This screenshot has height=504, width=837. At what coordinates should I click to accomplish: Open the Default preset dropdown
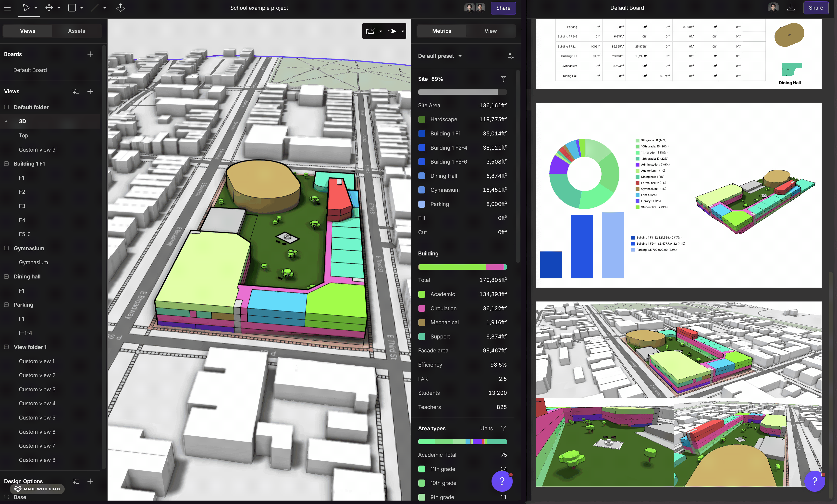pyautogui.click(x=440, y=56)
